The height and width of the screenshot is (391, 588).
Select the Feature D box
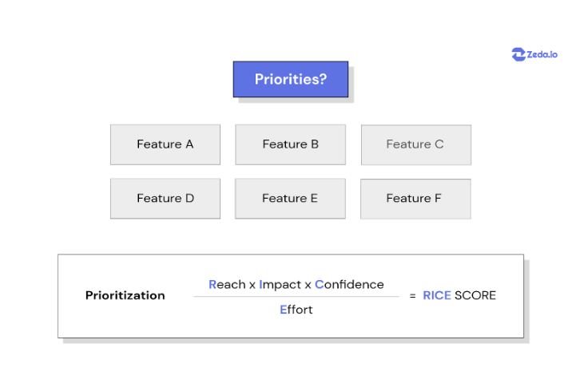(165, 199)
